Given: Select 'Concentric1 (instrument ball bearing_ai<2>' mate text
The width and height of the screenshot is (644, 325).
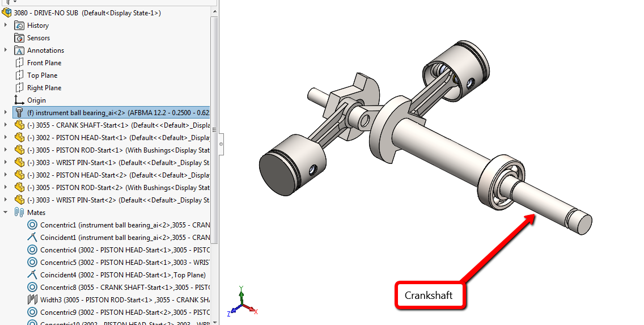Looking at the screenshot, I should [x=105, y=225].
